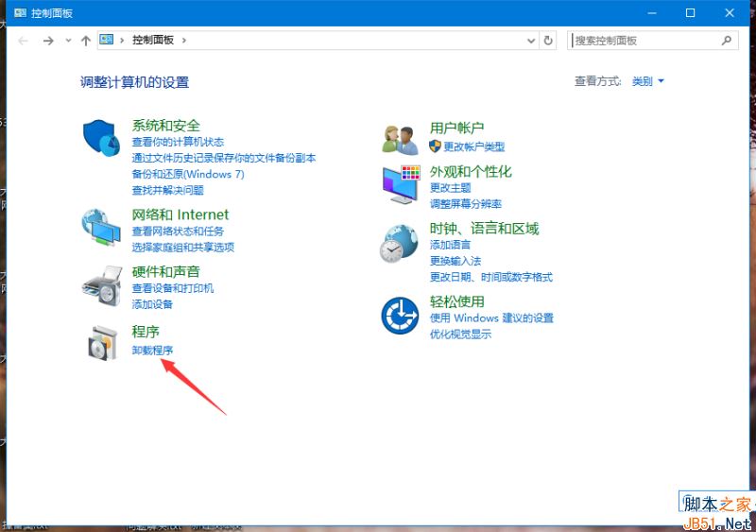Click the 控制面板 breadcrumb in address bar
756x532 pixels.
(152, 41)
